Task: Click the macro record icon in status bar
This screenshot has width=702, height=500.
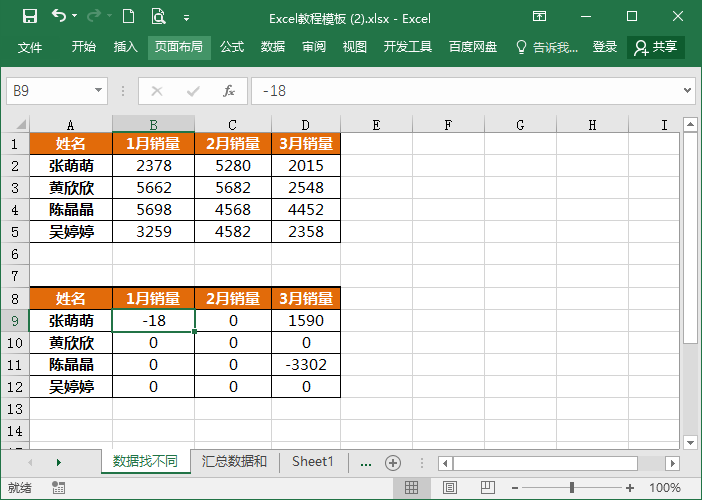Action: [58, 488]
